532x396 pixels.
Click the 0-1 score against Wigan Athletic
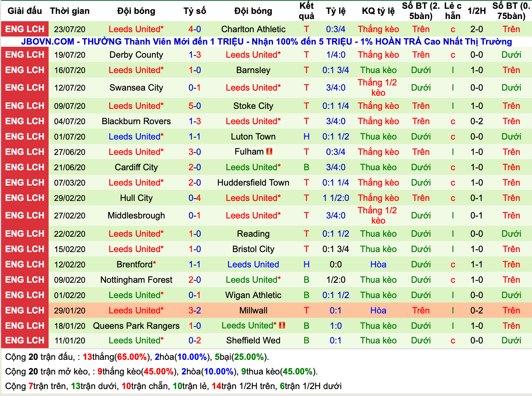tap(195, 295)
